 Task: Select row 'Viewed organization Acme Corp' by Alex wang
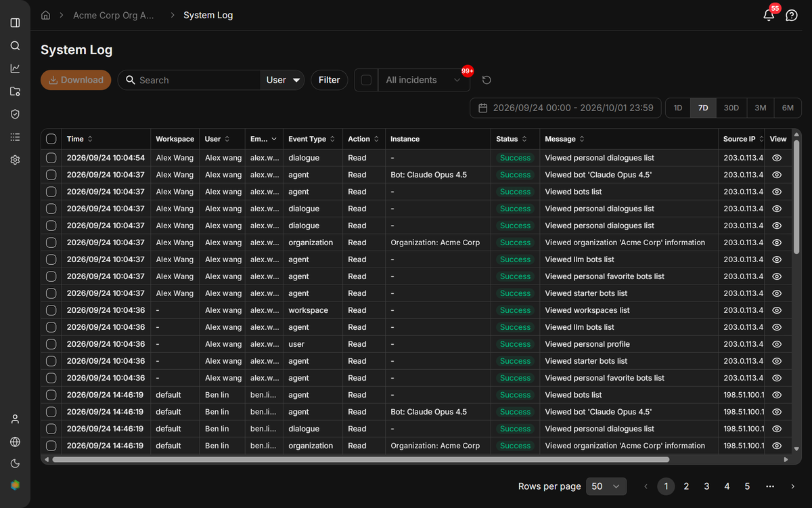click(x=51, y=242)
